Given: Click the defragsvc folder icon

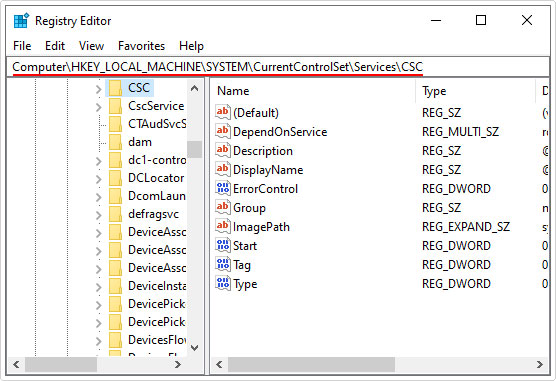Looking at the screenshot, I should [115, 214].
